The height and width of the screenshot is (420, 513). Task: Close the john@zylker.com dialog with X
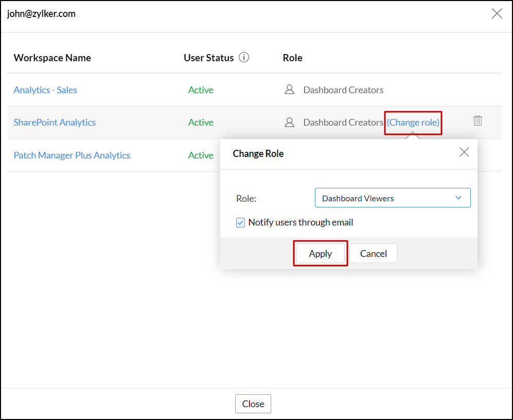click(x=497, y=14)
